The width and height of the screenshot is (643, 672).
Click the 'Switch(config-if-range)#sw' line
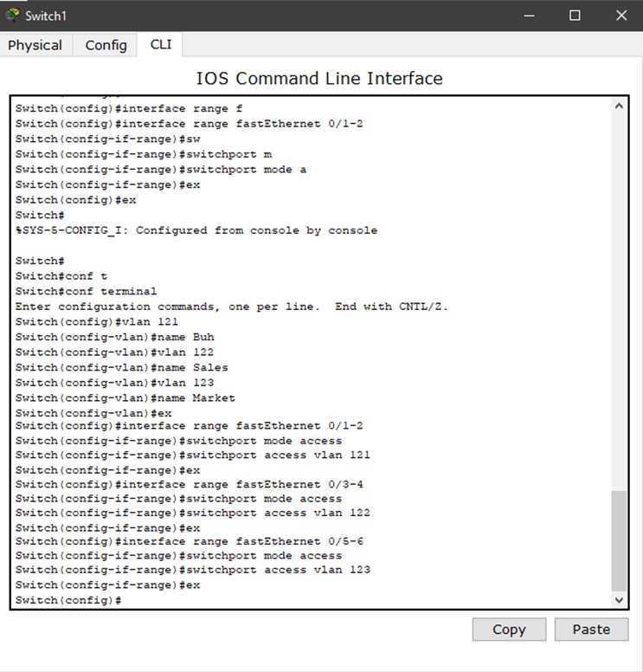tap(108, 139)
